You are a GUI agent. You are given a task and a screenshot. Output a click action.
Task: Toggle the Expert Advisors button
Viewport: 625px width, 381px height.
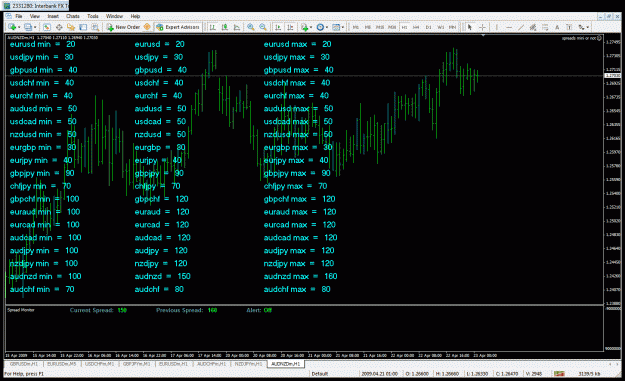(x=178, y=27)
